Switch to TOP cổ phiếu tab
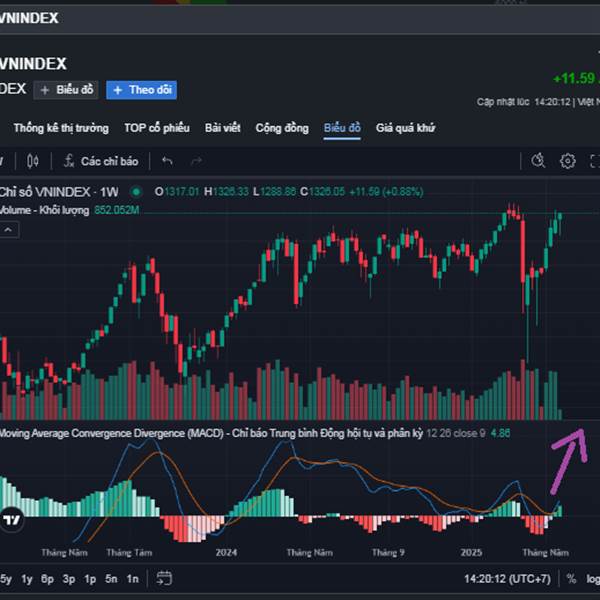The image size is (600, 600). click(x=157, y=128)
